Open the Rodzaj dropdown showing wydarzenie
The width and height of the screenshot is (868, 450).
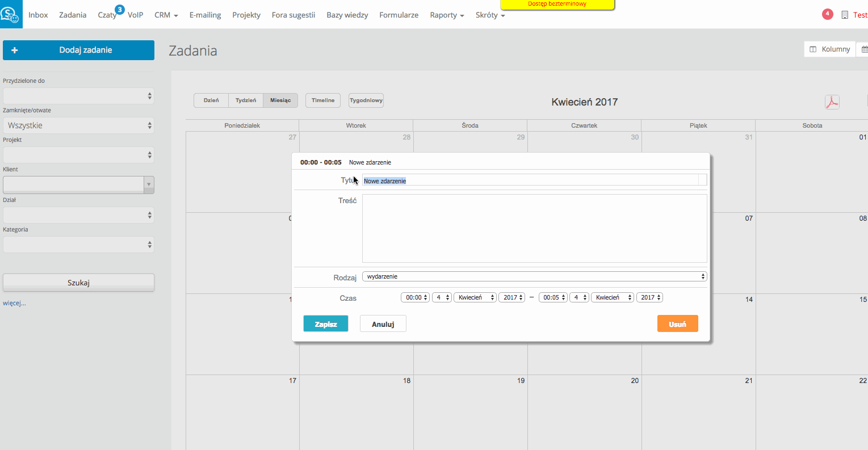click(534, 276)
